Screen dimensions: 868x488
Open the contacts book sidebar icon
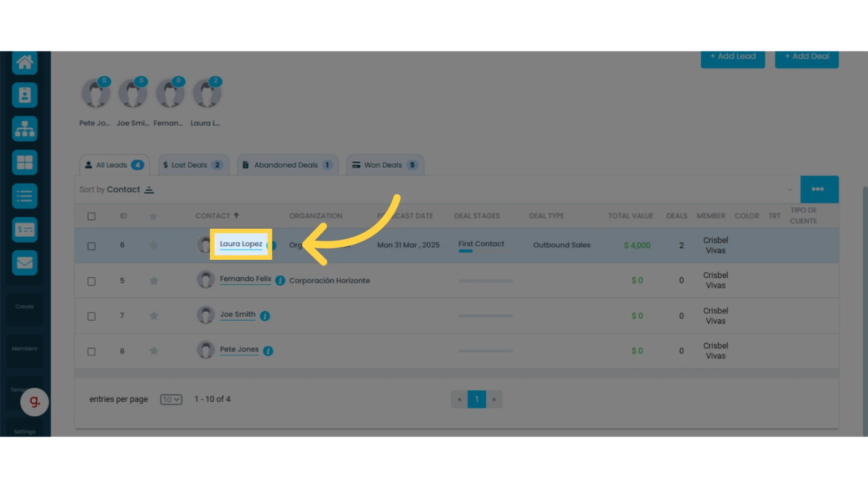click(x=25, y=95)
